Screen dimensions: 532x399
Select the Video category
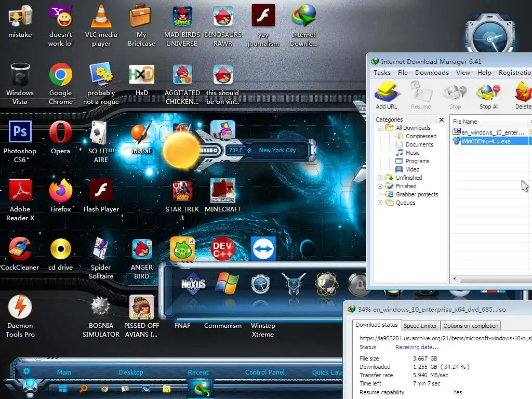point(413,169)
